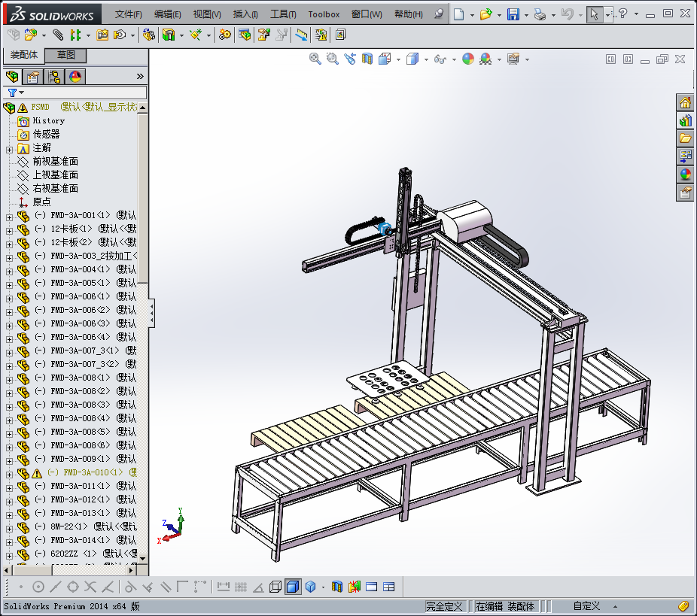Expand the 注解 tree node
The height and width of the screenshot is (616, 697).
tap(9, 150)
